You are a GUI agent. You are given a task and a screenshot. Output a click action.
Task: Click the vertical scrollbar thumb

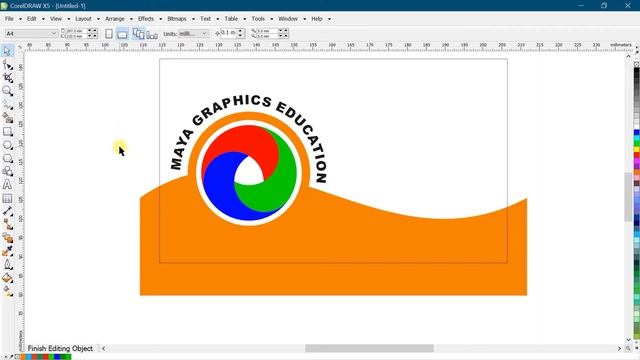628,197
